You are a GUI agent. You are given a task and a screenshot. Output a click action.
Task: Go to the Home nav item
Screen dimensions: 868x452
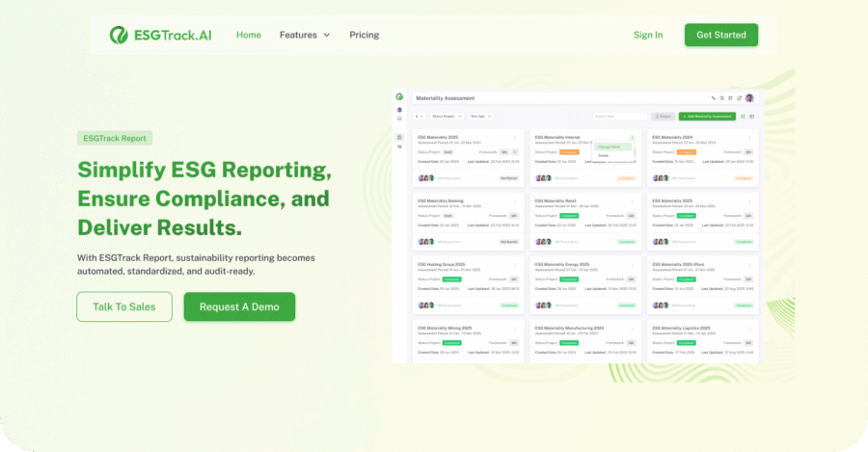coord(249,35)
